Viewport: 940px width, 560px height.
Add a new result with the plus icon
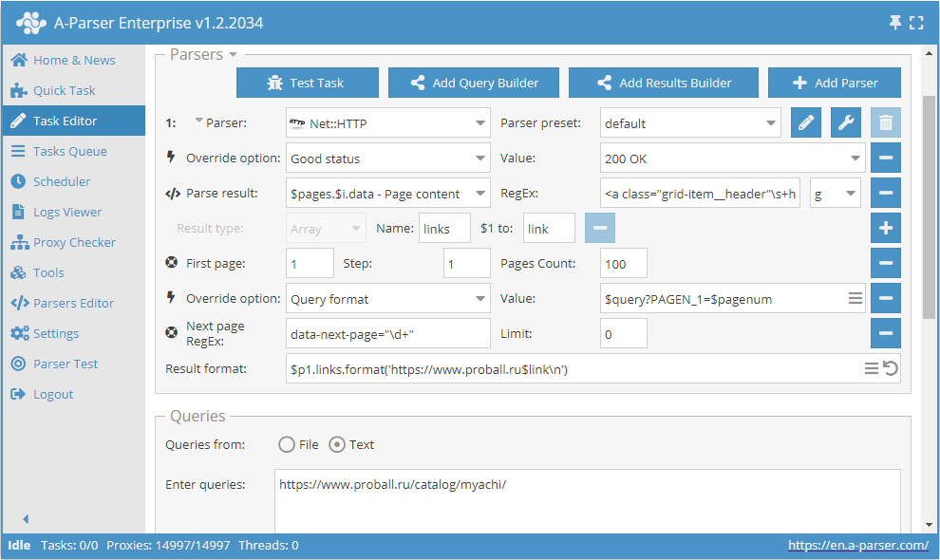pyautogui.click(x=885, y=228)
